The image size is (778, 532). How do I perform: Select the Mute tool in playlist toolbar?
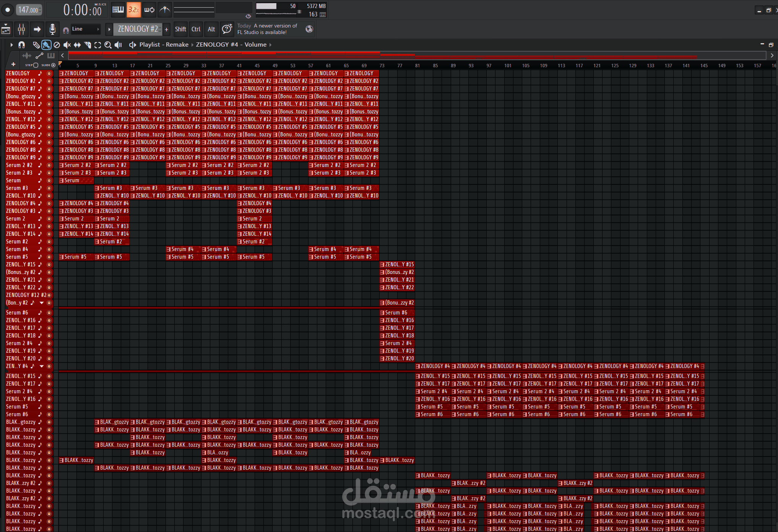tap(67, 45)
